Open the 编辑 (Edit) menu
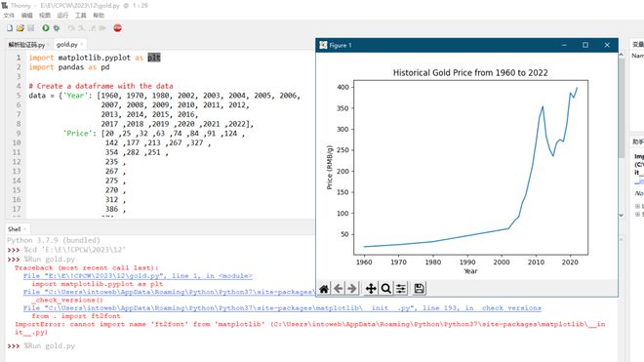Image resolution: width=644 pixels, height=362 pixels. [26, 16]
